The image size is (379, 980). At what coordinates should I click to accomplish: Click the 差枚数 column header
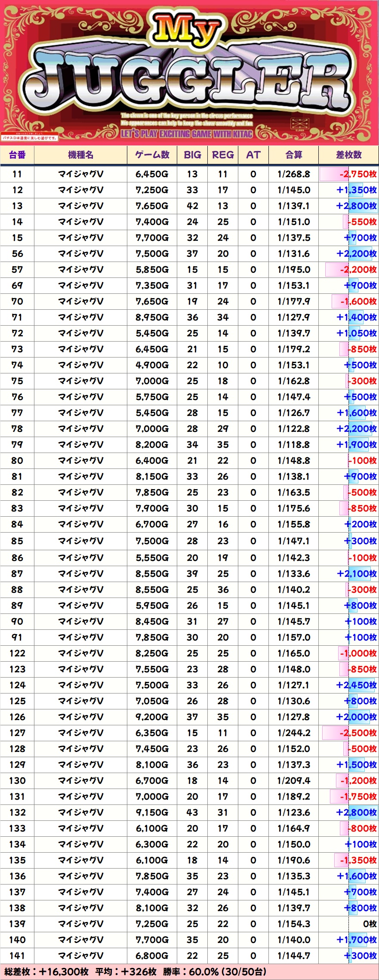[348, 155]
